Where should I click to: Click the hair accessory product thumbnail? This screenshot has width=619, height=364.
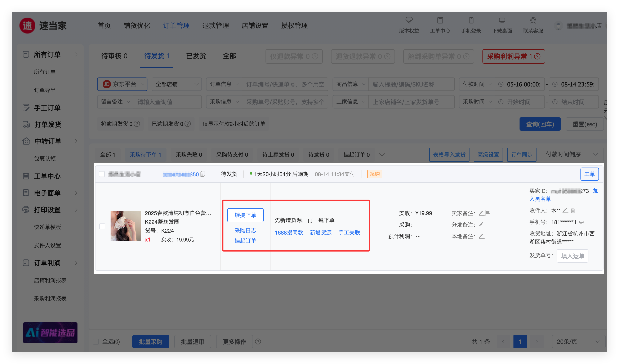[125, 226]
